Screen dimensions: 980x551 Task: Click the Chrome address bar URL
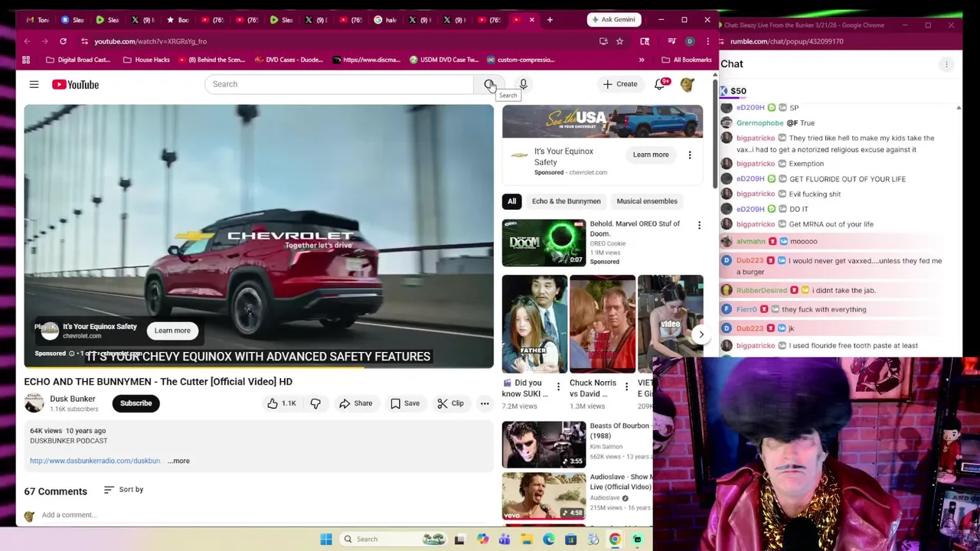tap(151, 41)
